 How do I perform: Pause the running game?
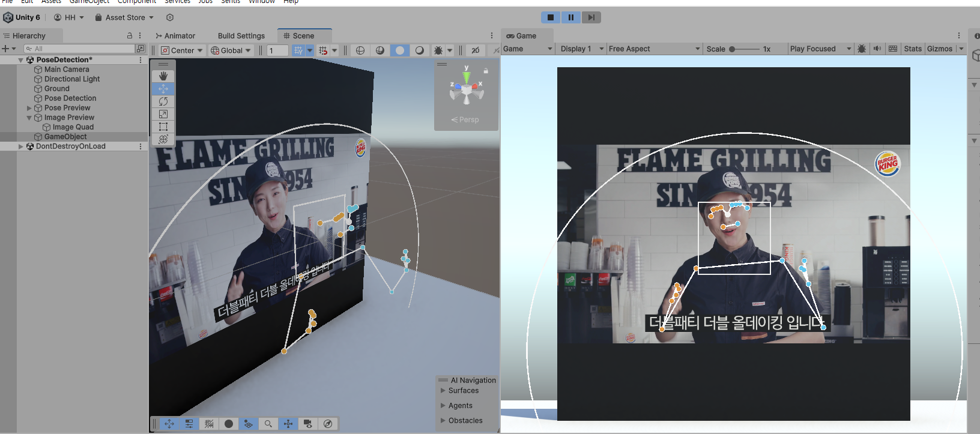coord(571,17)
